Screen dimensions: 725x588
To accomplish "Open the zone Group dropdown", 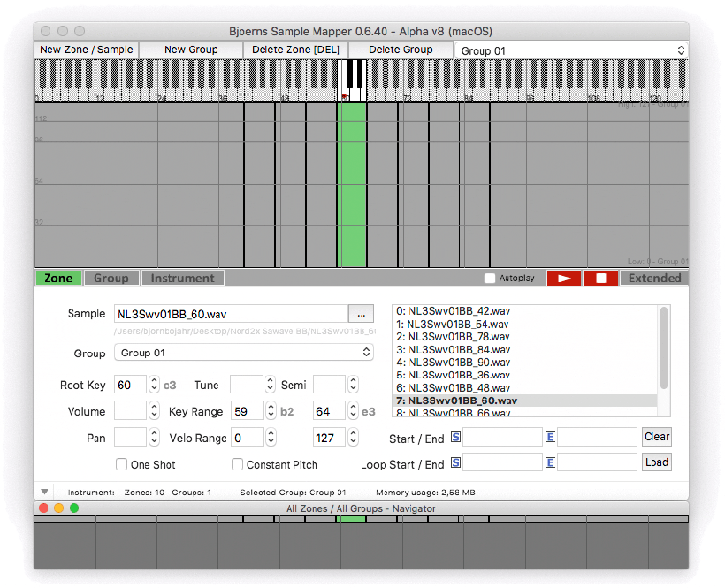I will (244, 353).
